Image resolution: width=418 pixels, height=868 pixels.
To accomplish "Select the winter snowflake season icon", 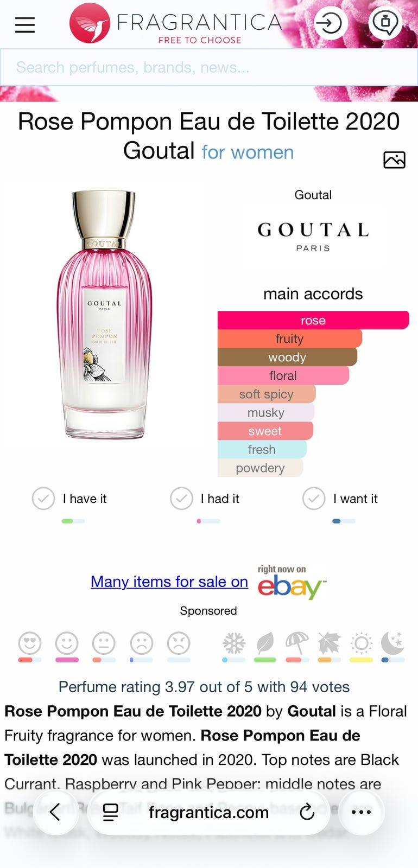I will pos(234,643).
